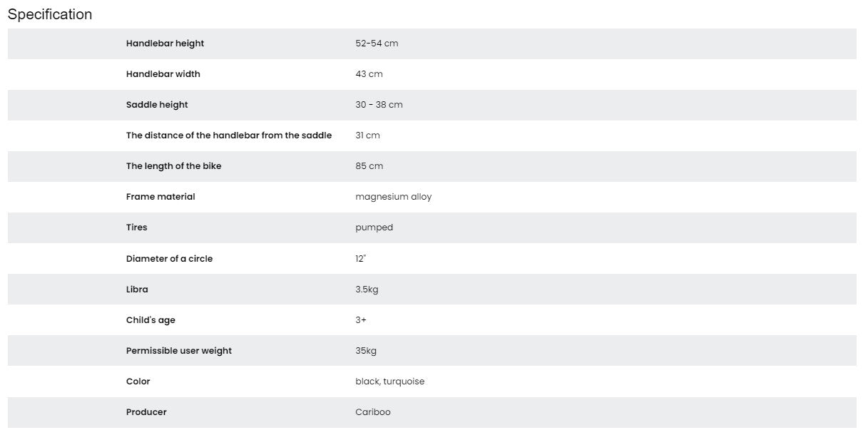
Task: Select the 3.5kg Libra value
Action: (x=367, y=290)
